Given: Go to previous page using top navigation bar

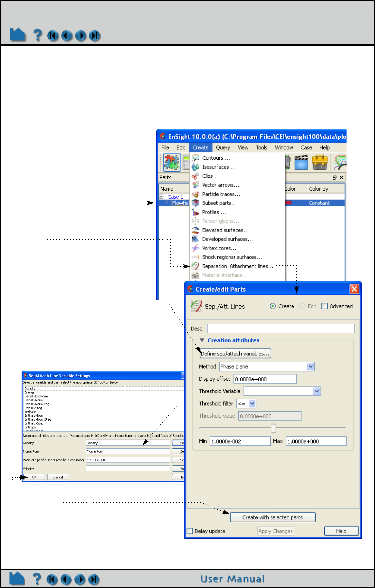Looking at the screenshot, I should click(x=67, y=36).
